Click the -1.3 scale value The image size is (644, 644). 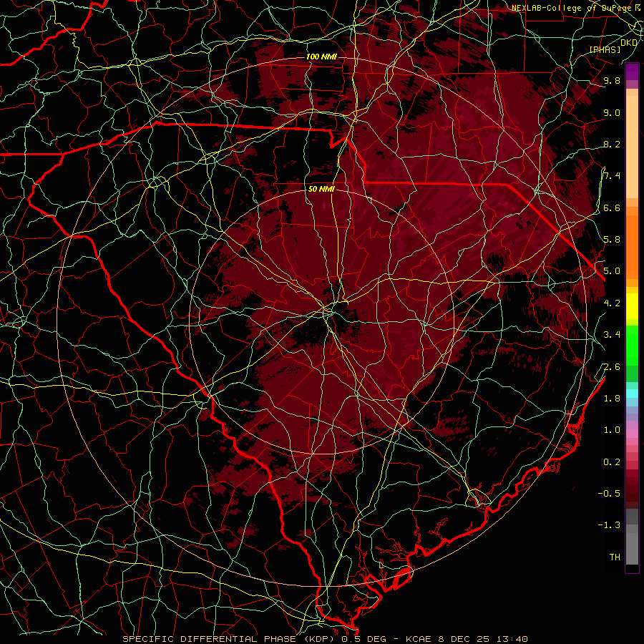pos(609,525)
